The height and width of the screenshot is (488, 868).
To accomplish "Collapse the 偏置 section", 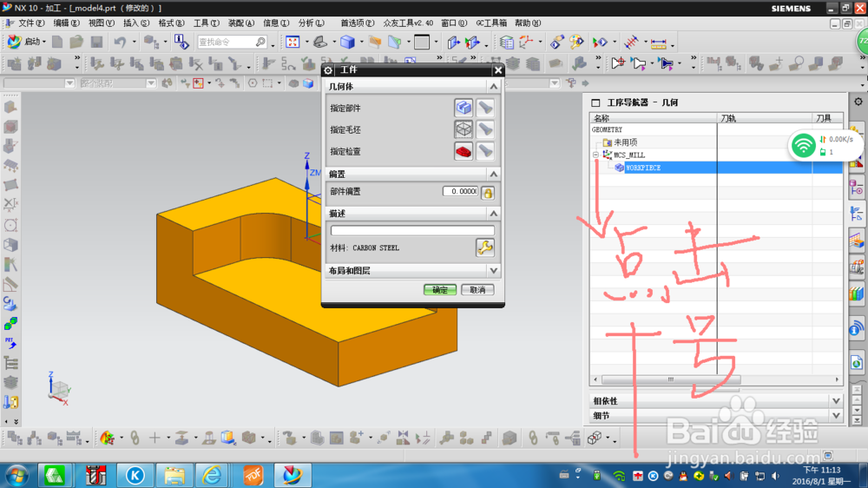I will click(x=493, y=174).
